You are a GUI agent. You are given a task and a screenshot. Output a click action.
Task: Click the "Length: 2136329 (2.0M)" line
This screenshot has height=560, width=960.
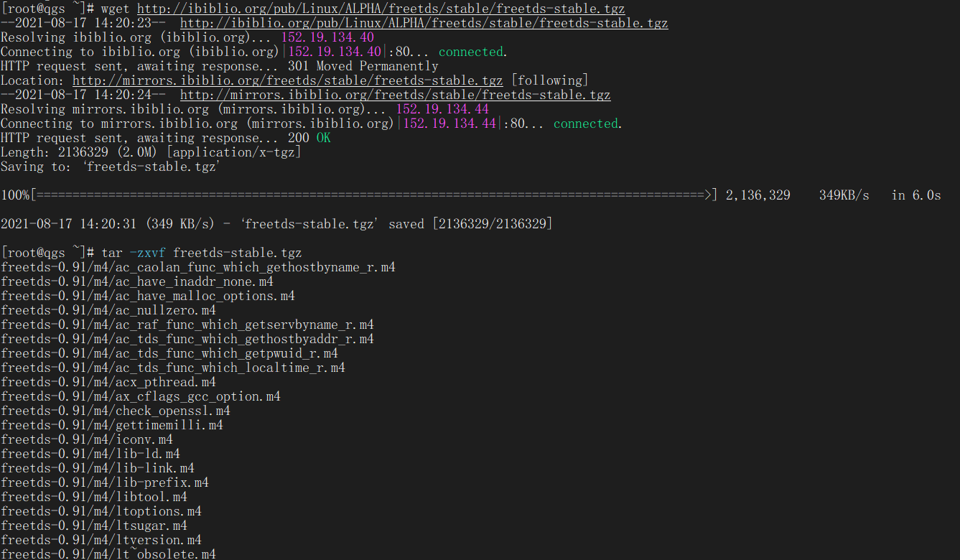tap(151, 152)
